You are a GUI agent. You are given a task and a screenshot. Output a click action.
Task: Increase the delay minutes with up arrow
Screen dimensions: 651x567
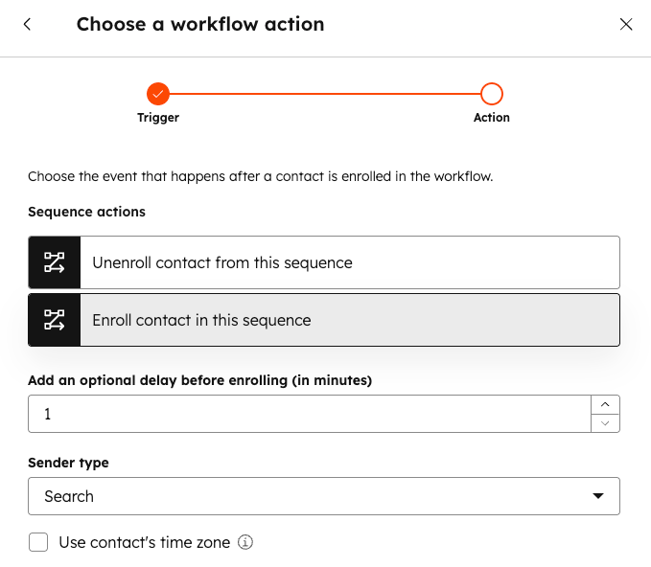[x=605, y=404]
